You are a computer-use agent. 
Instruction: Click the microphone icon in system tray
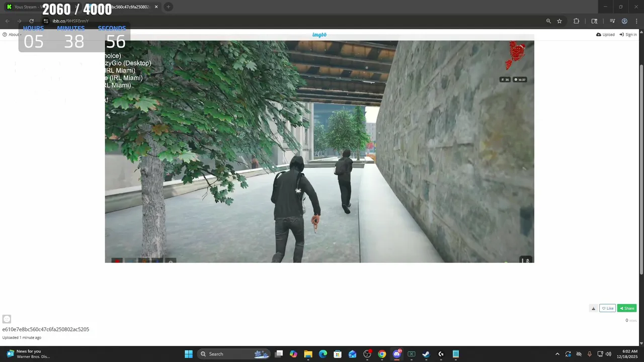coord(589,354)
